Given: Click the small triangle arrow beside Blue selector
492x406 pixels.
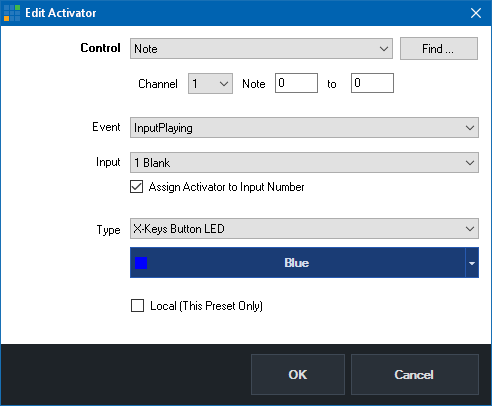Looking at the screenshot, I should pyautogui.click(x=472, y=263).
